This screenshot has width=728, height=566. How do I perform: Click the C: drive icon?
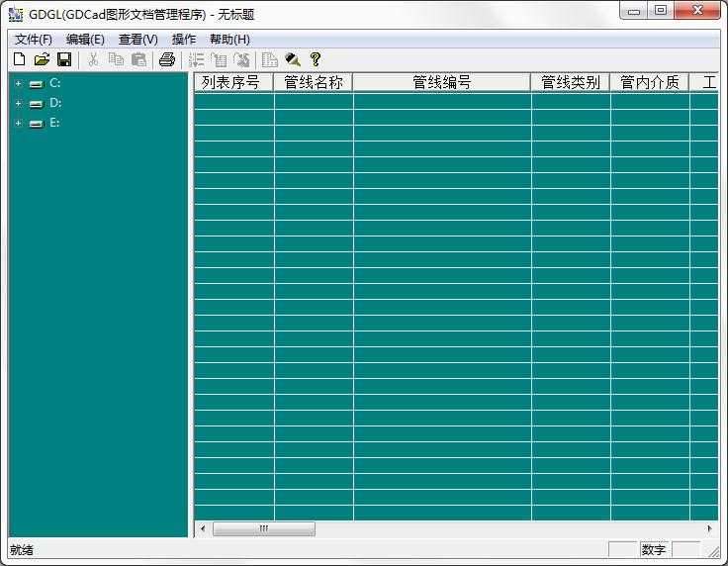point(36,84)
